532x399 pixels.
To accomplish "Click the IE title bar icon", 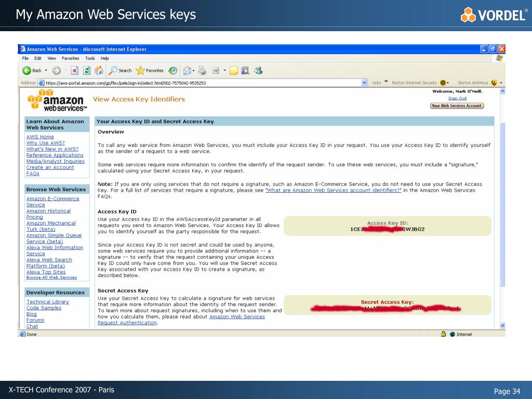I will [x=22, y=49].
